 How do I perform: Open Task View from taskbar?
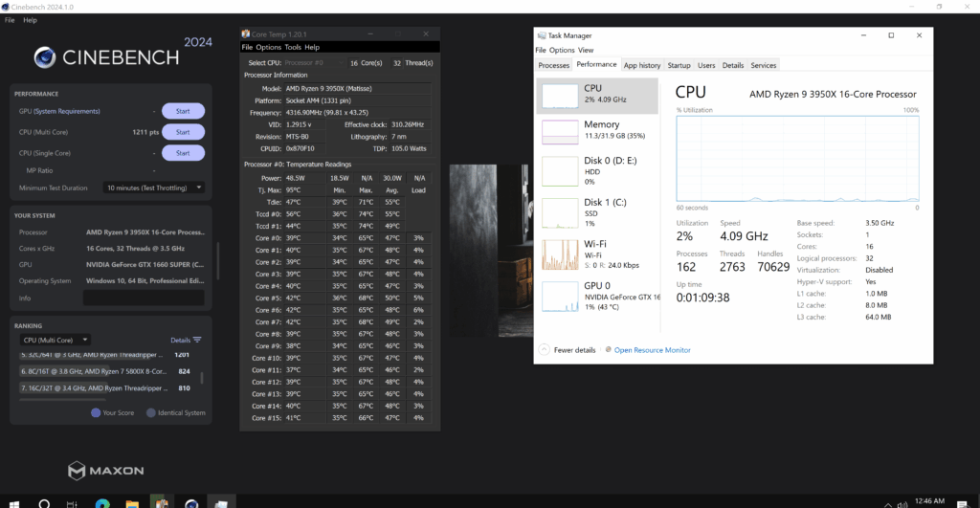point(72,503)
